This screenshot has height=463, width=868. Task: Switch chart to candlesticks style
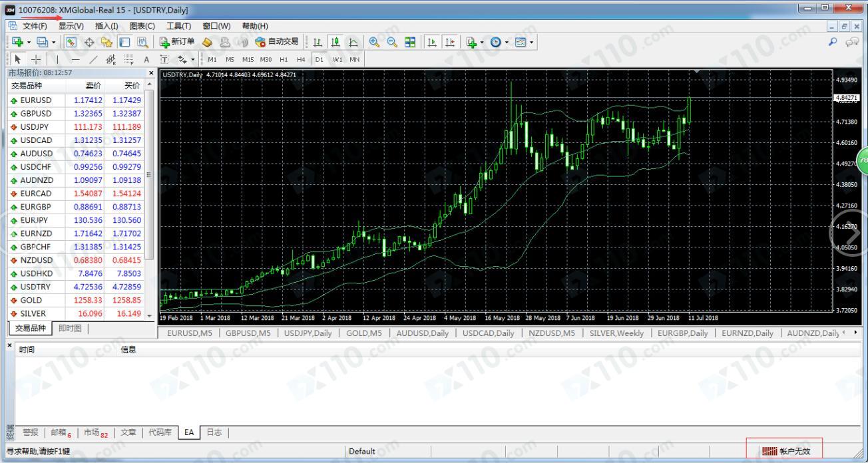click(x=335, y=42)
